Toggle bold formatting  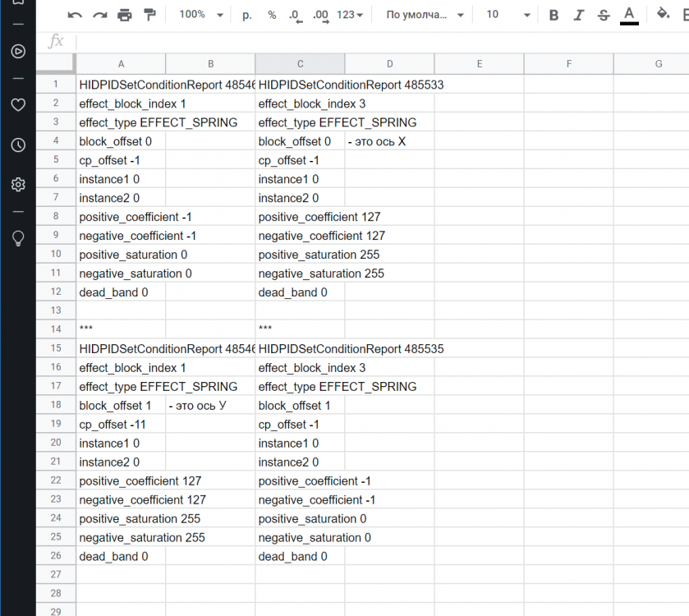(553, 15)
